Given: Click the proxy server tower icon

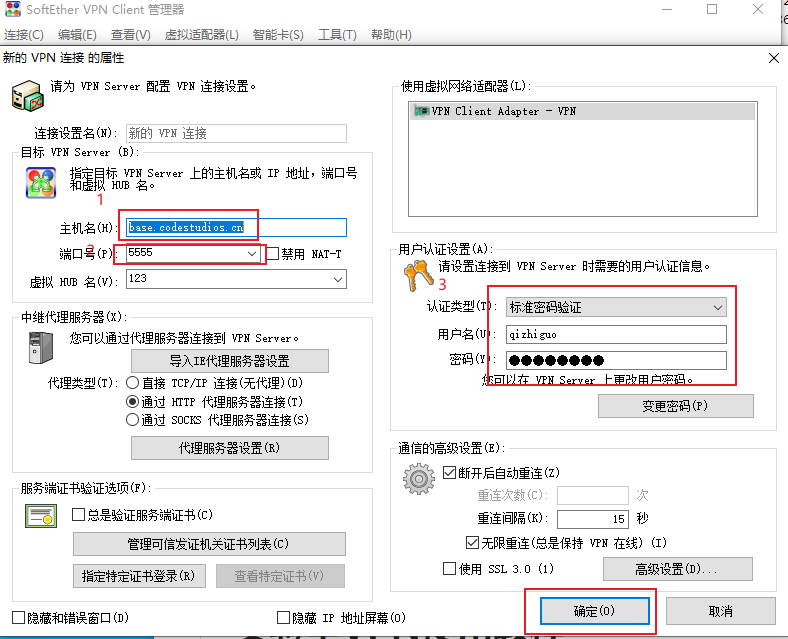Looking at the screenshot, I should [41, 348].
